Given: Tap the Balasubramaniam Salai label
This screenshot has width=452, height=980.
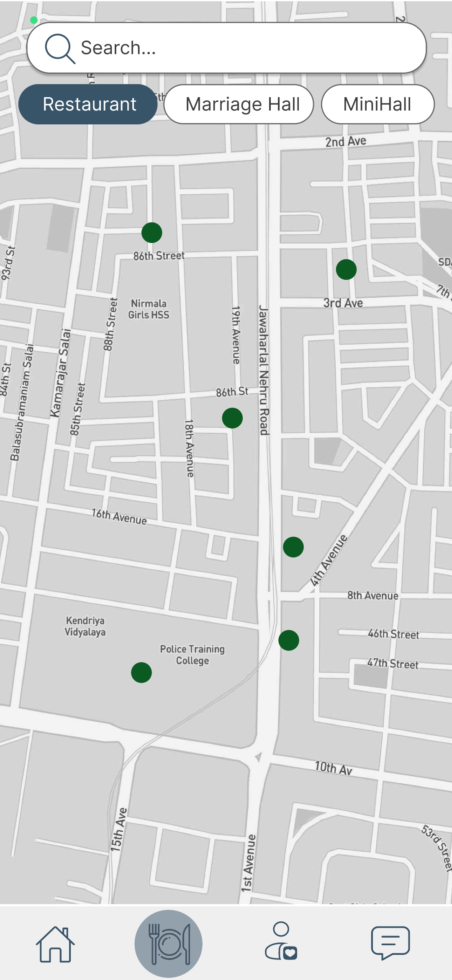Looking at the screenshot, I should 21,402.
